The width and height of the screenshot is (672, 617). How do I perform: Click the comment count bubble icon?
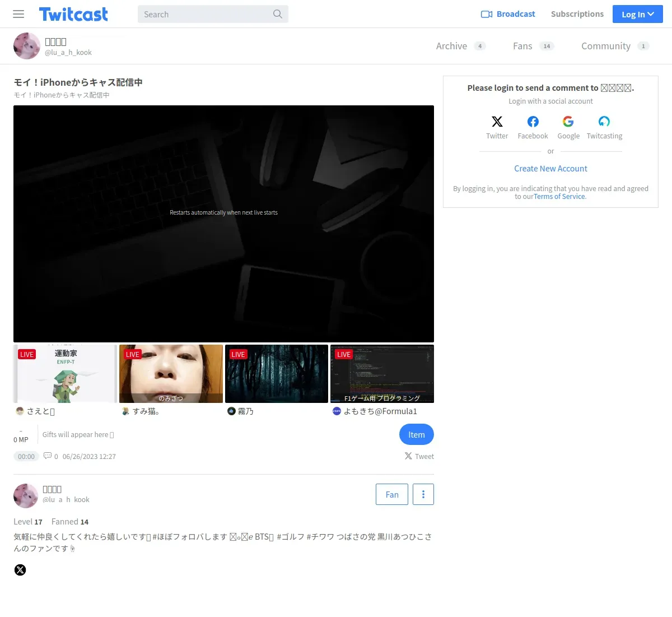(48, 456)
